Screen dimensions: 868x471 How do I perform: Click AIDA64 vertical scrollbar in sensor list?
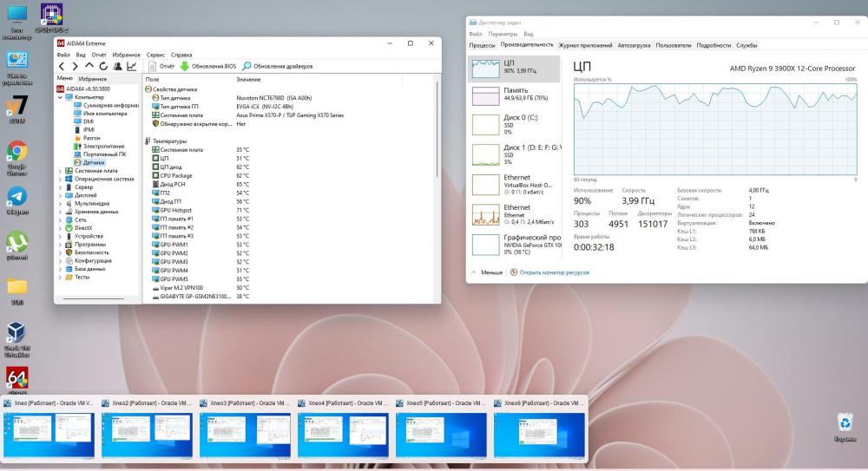pos(437,130)
